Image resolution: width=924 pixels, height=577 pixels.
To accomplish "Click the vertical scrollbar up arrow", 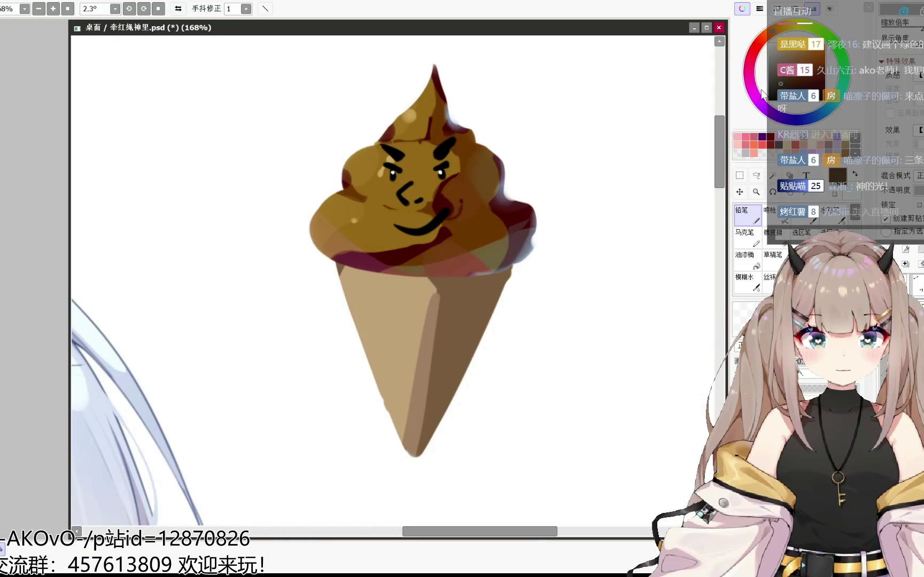I will point(719,42).
